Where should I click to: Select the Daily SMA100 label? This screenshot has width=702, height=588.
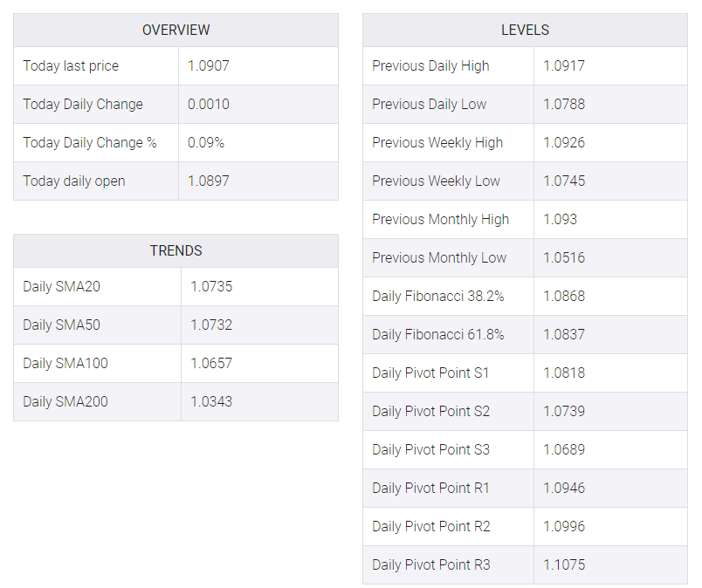(x=65, y=364)
